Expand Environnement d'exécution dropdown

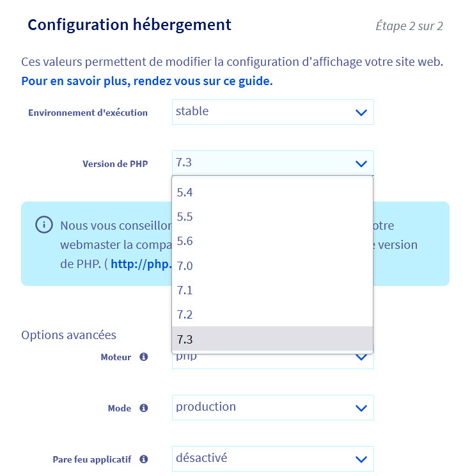coord(272,112)
